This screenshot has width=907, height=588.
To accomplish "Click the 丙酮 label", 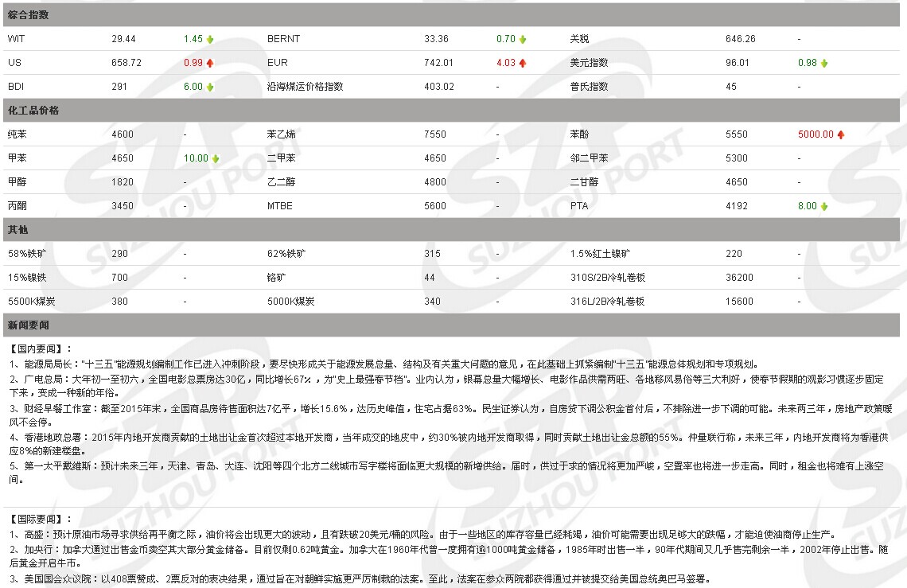I will click(x=17, y=205).
